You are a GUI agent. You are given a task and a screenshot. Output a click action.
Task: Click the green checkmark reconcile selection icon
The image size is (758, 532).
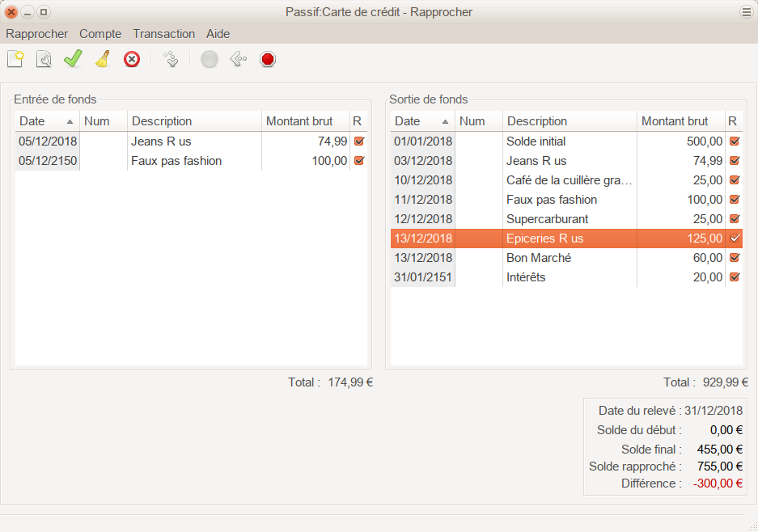click(x=73, y=59)
